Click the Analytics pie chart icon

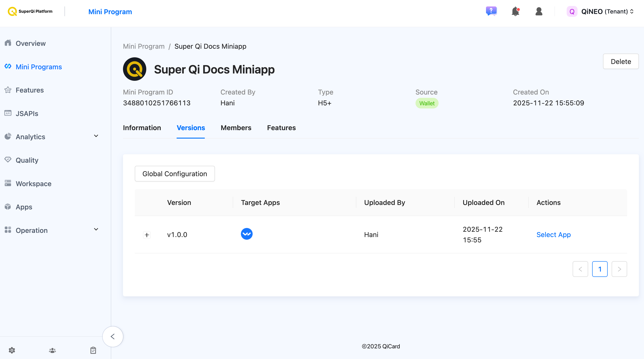8,136
